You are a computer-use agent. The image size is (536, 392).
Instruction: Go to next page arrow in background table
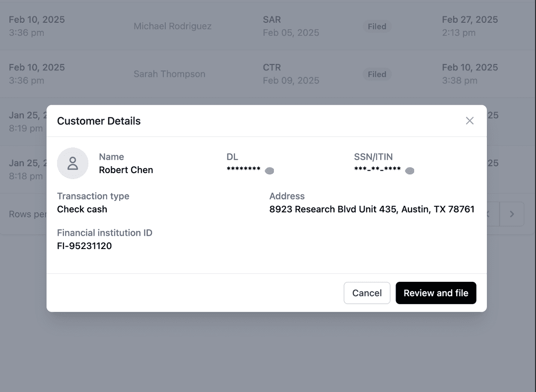click(512, 214)
